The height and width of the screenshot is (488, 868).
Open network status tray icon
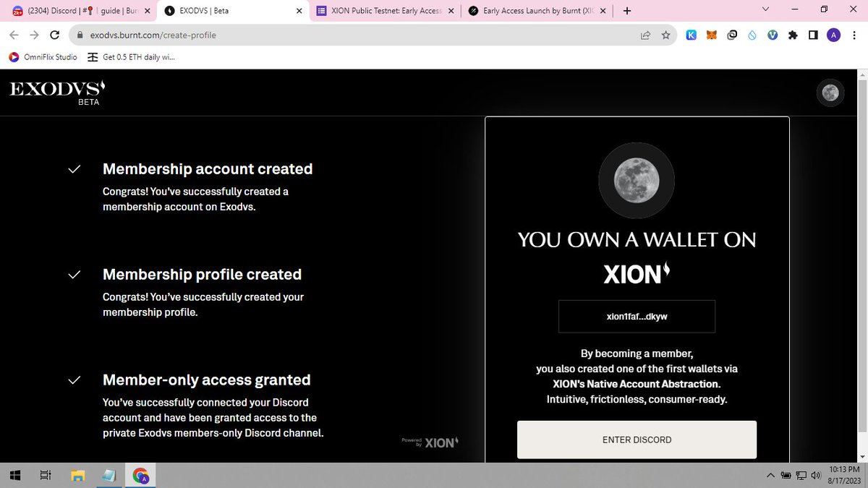click(x=801, y=476)
